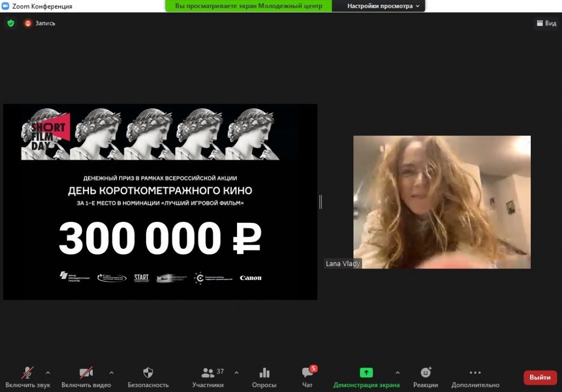Screen dimensions: 562x392
Task: Open the Chat (Чат) panel
Action: 307,373
